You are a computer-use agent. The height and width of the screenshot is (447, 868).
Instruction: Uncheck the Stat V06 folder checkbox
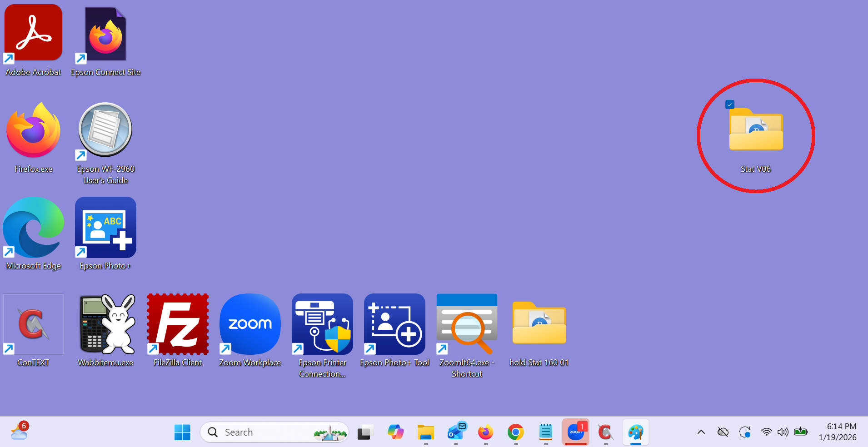coord(730,104)
